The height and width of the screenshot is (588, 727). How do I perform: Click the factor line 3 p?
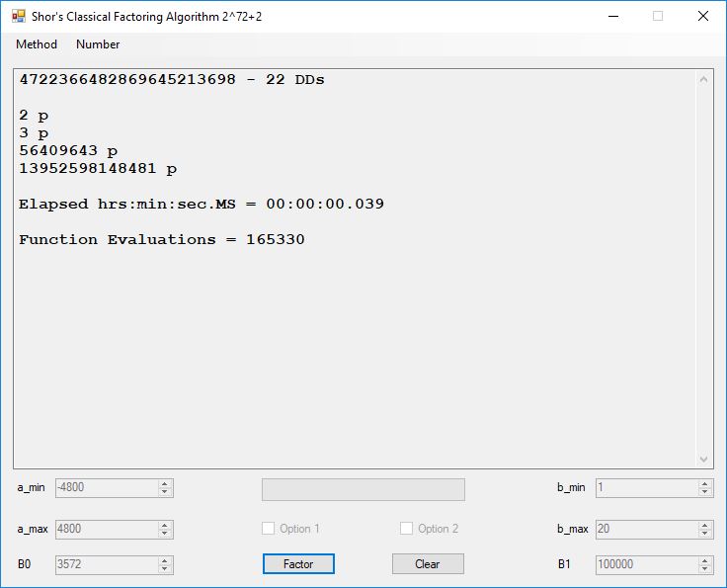point(34,133)
